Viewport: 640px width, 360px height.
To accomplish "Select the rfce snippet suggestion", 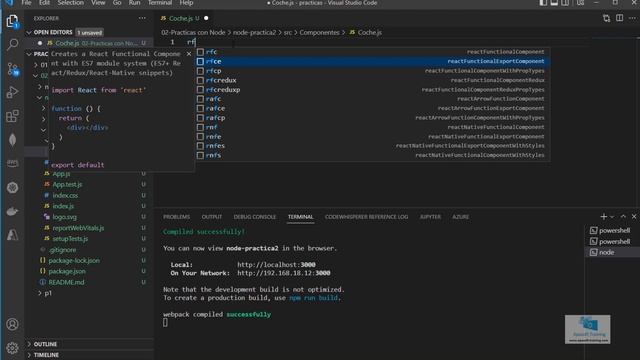I will 372,61.
